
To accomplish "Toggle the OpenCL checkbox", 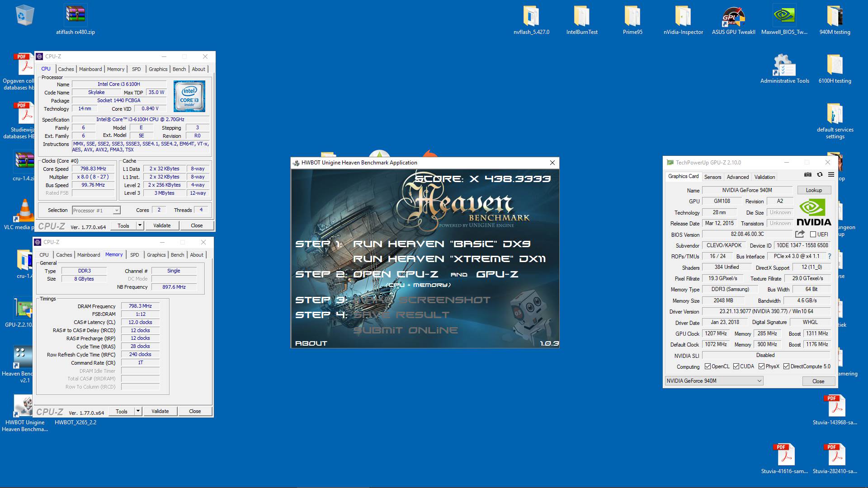I will pos(708,366).
